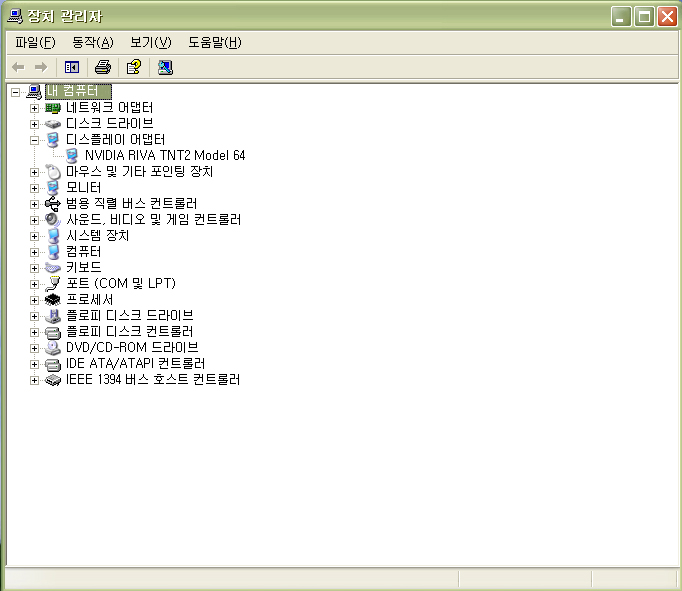682x591 pixels.
Task: Open the 도움말(H) menu
Action: pyautogui.click(x=215, y=42)
